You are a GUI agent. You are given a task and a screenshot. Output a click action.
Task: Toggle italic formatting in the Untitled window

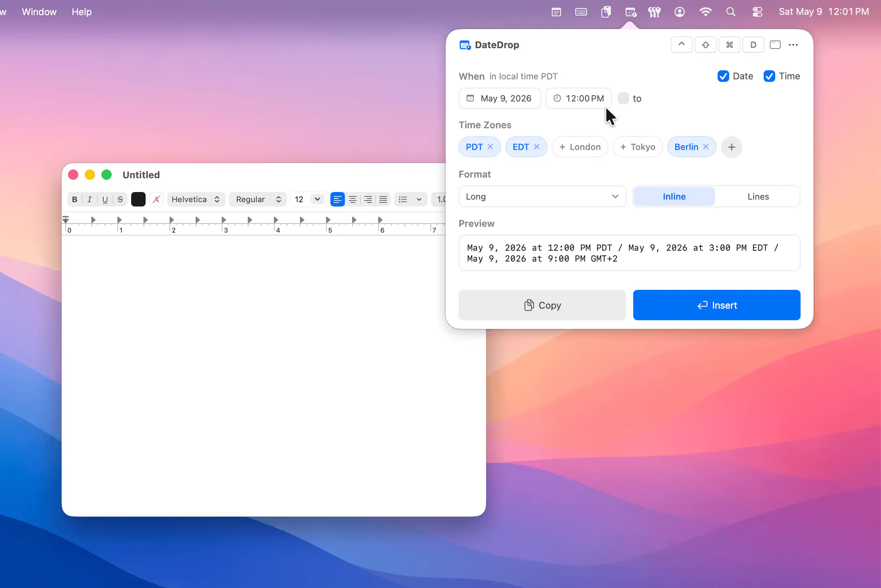pyautogui.click(x=89, y=199)
